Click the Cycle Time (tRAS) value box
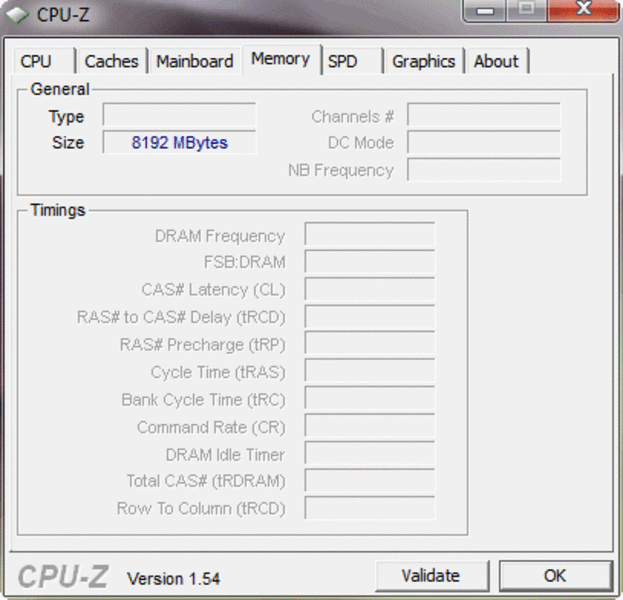 [x=370, y=370]
